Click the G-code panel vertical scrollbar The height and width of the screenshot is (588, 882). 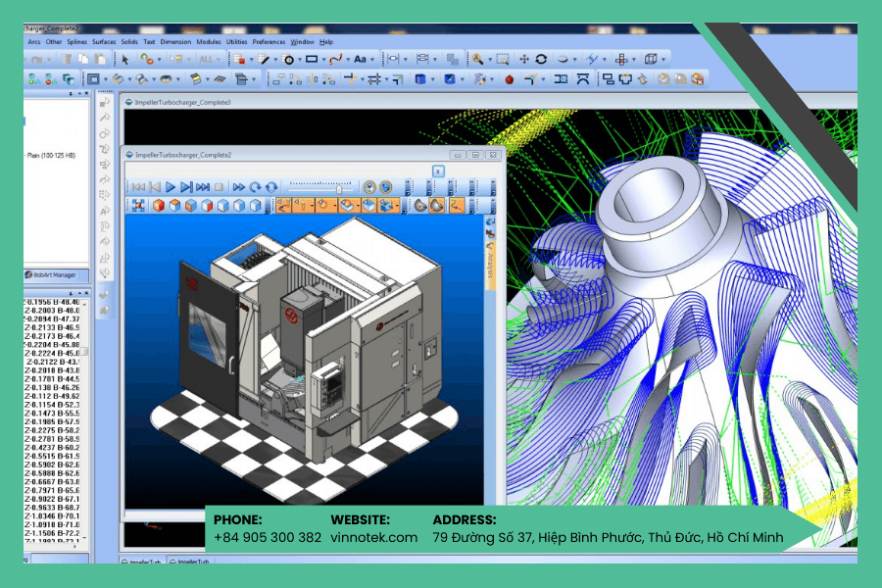[85, 419]
